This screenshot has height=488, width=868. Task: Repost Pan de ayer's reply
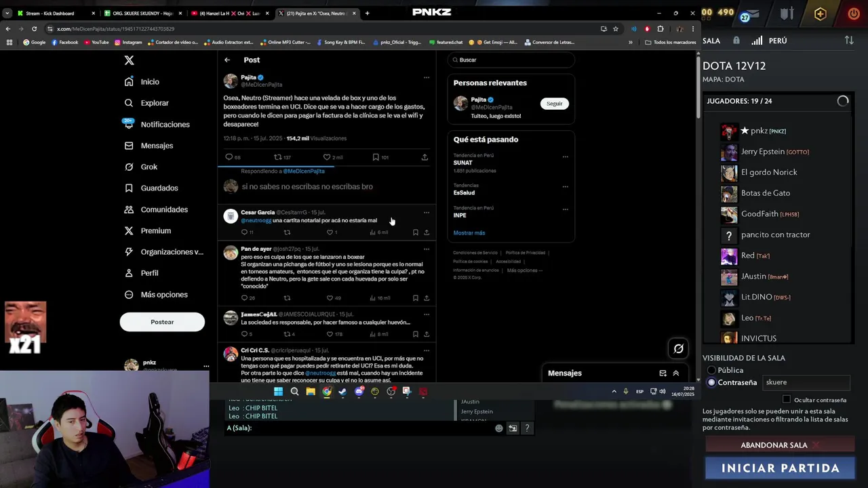pos(287,298)
